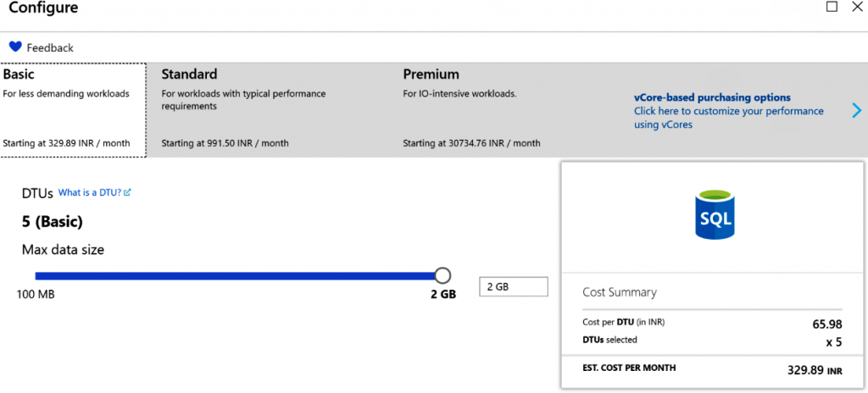Image resolution: width=868 pixels, height=393 pixels.
Task: Click the blue heart Feedback icon
Action: [x=15, y=47]
